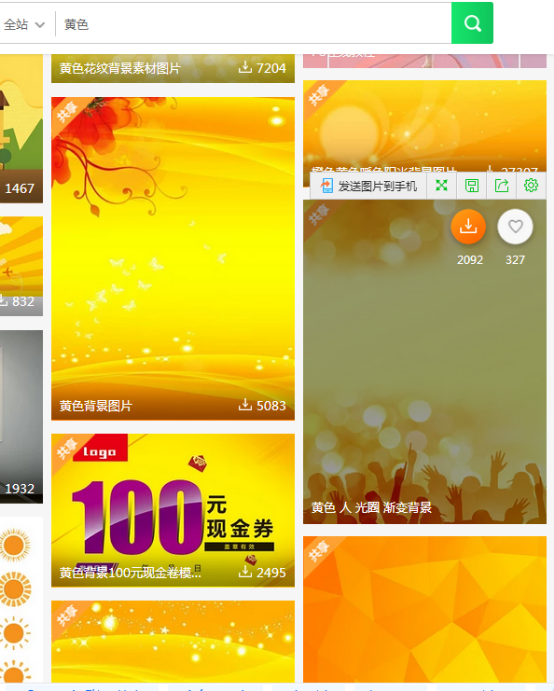Focus the search field containing 黄色
Viewport: 554px width, 691px height.
click(x=253, y=24)
